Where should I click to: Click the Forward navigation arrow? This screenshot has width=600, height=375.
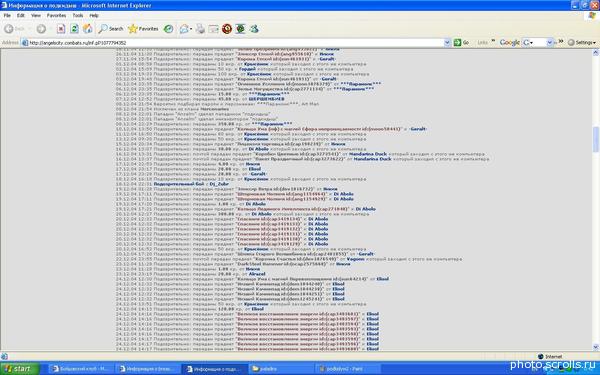[41, 29]
